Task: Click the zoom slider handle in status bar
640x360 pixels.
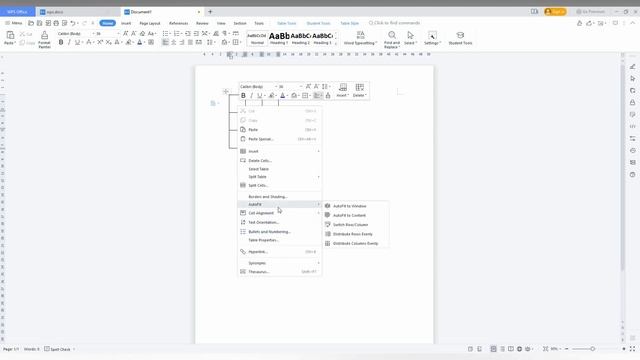Action: click(x=593, y=349)
